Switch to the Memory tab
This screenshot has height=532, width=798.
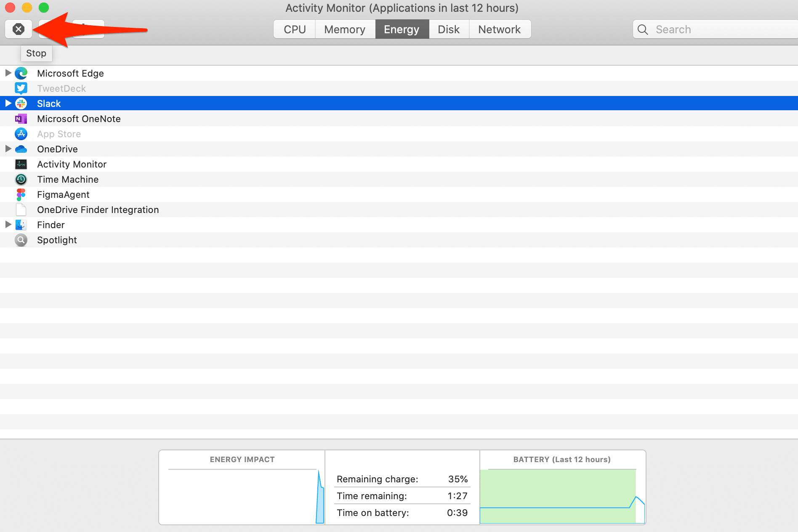click(345, 29)
